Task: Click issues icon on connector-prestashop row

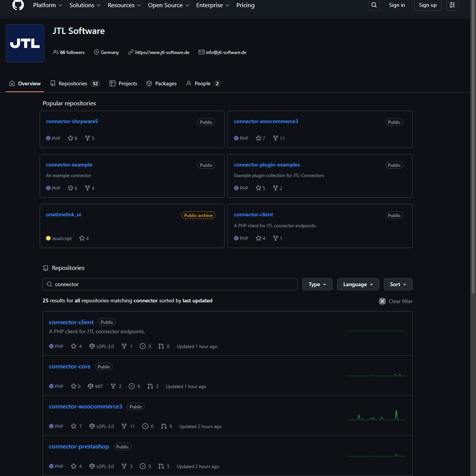Action: coord(143,466)
